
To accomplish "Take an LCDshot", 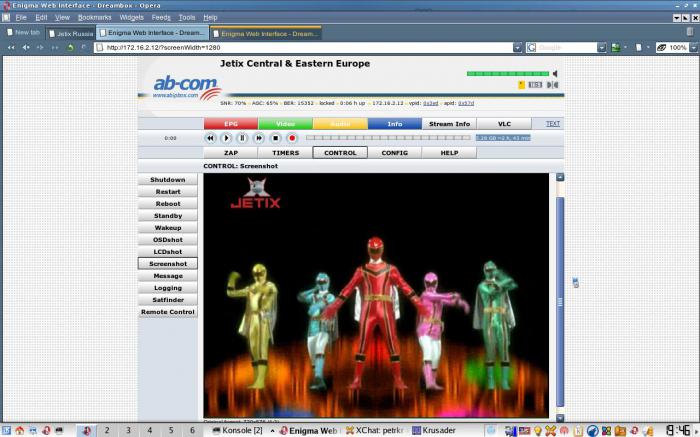I will pyautogui.click(x=168, y=252).
